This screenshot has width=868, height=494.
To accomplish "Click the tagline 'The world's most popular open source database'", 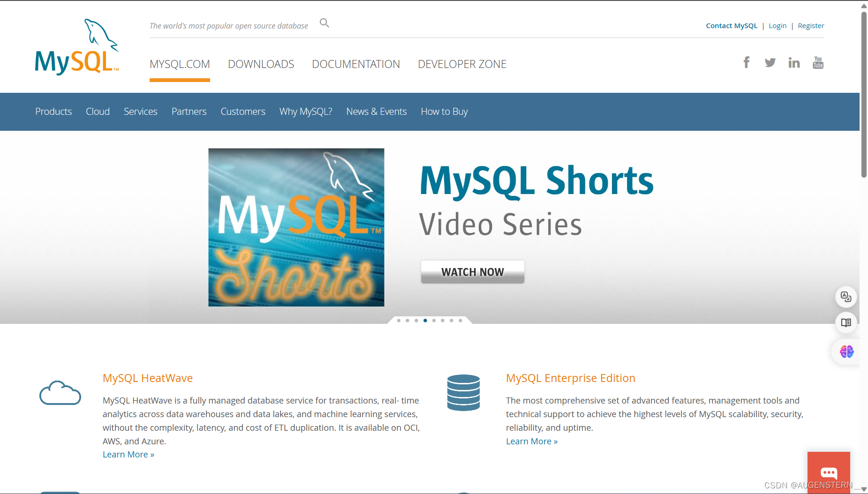I will 229,26.
